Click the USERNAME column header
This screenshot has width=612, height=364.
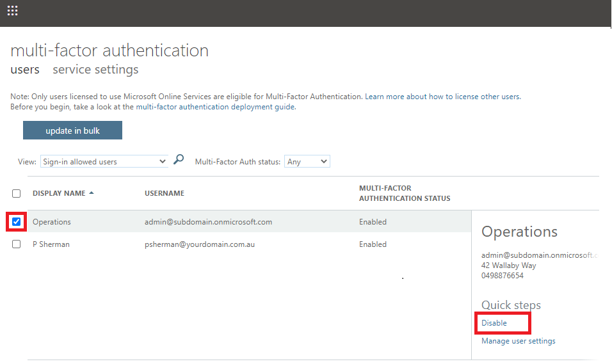[165, 193]
